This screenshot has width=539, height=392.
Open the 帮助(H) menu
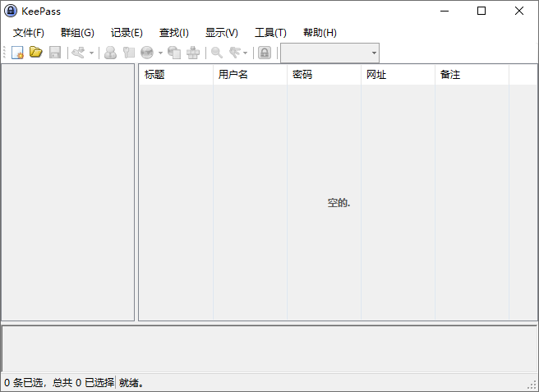point(320,33)
